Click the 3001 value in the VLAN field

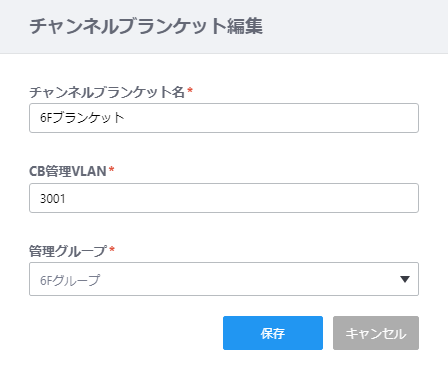(x=53, y=198)
